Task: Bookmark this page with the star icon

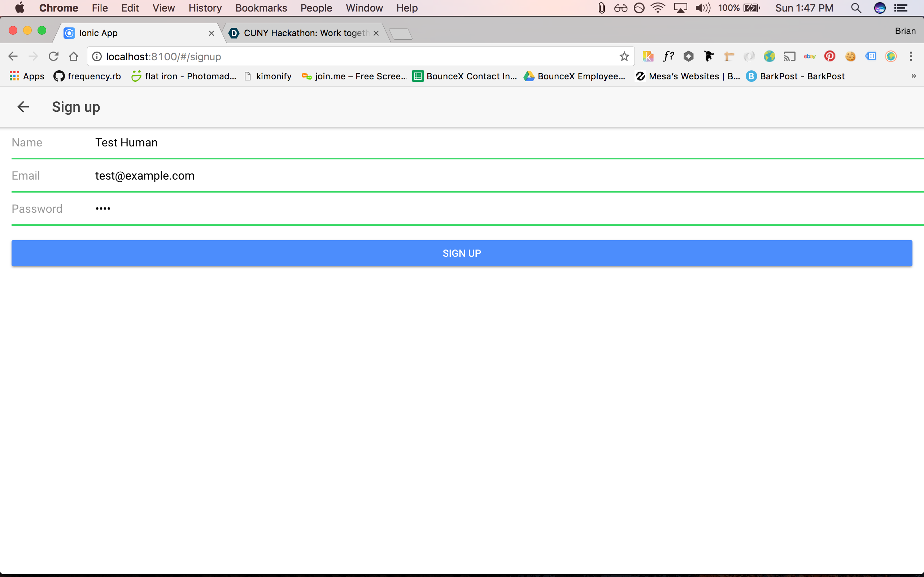Action: [624, 57]
